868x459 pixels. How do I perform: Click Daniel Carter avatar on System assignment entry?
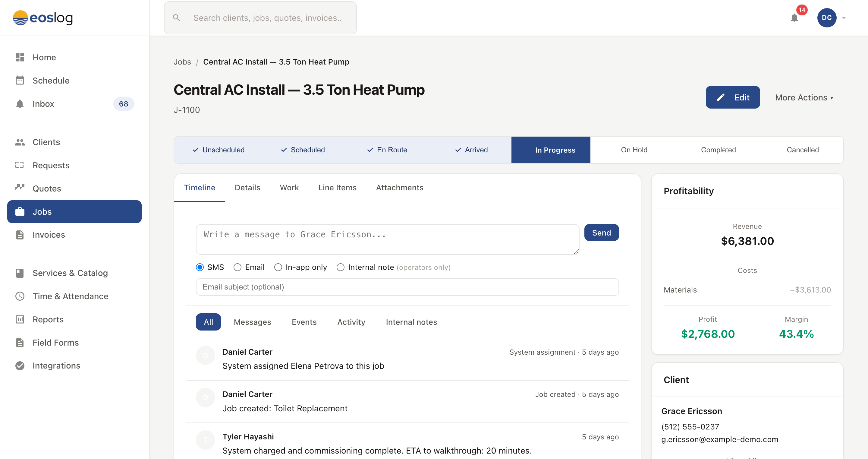coord(205,355)
